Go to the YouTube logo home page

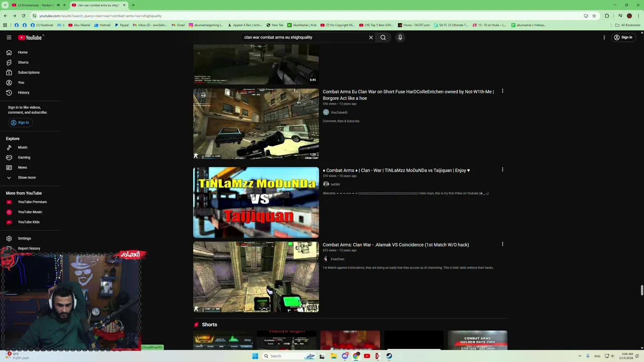coord(30,37)
